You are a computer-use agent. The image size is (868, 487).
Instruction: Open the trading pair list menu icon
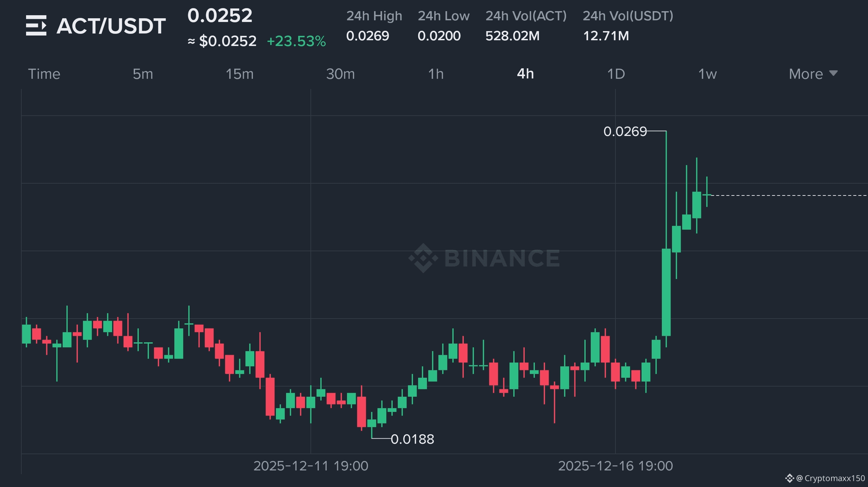point(36,25)
